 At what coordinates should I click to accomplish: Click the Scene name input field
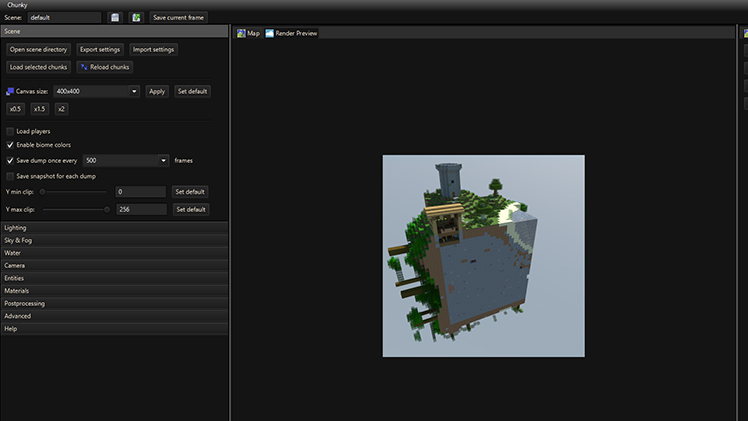[63, 18]
